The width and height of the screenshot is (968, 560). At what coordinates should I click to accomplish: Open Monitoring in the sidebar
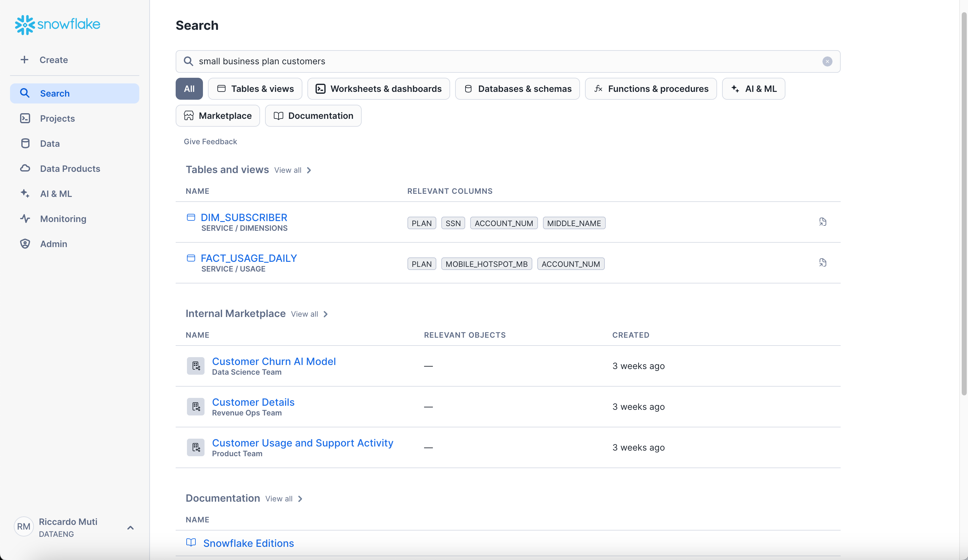pos(63,219)
